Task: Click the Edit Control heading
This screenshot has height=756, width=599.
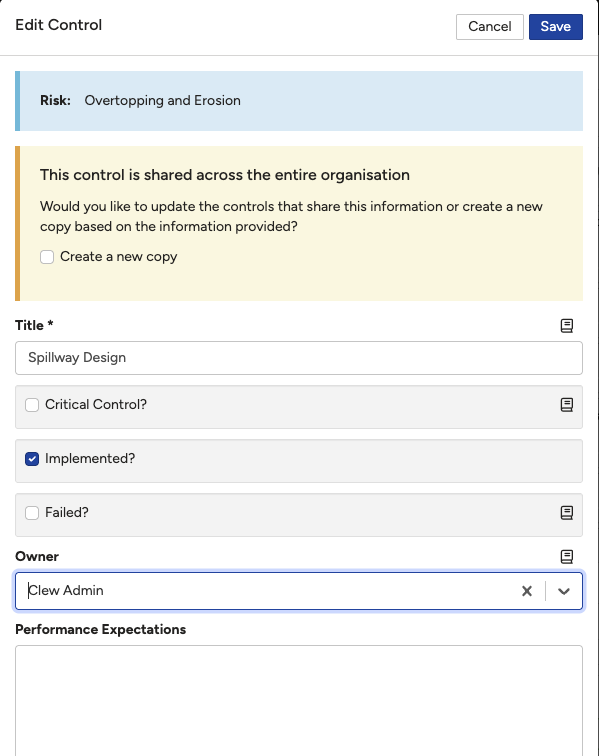Action: point(58,25)
